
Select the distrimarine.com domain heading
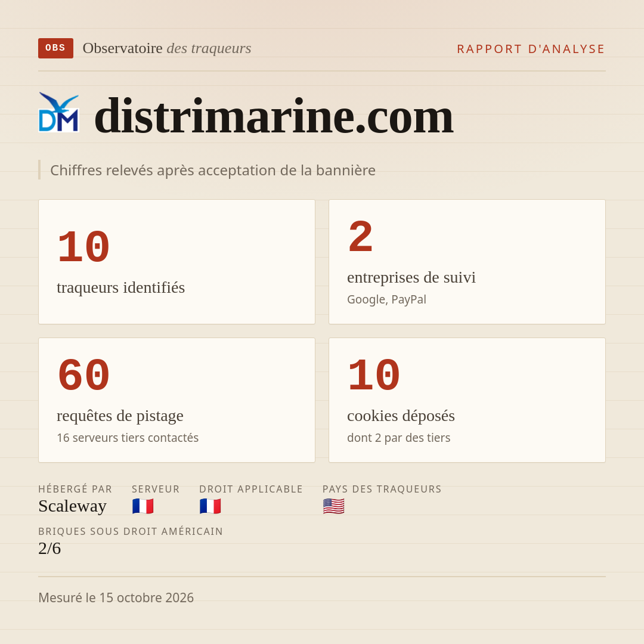(x=274, y=116)
